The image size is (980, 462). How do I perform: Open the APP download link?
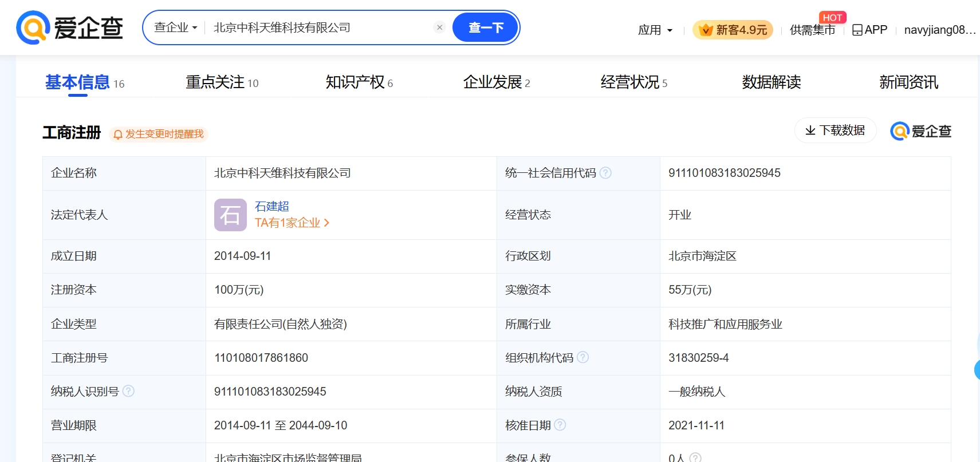click(869, 30)
